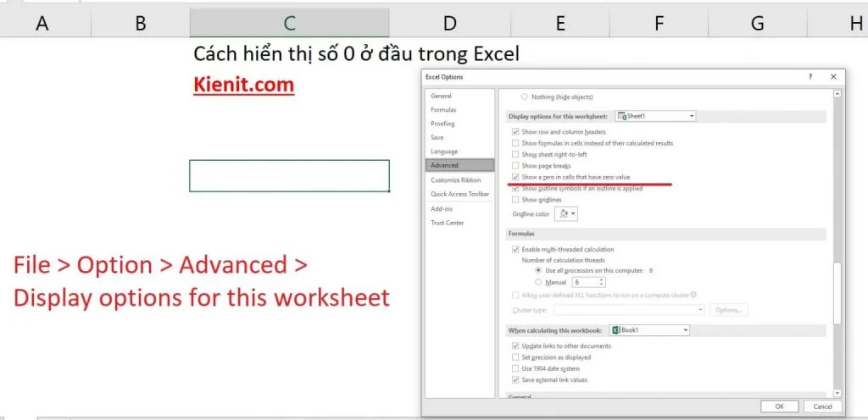Open the General category in Excel Options
The image size is (868, 420).
coord(441,97)
